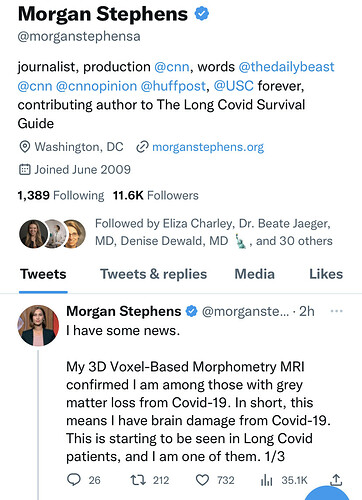Retweet the brain damage news tweet

138,480
